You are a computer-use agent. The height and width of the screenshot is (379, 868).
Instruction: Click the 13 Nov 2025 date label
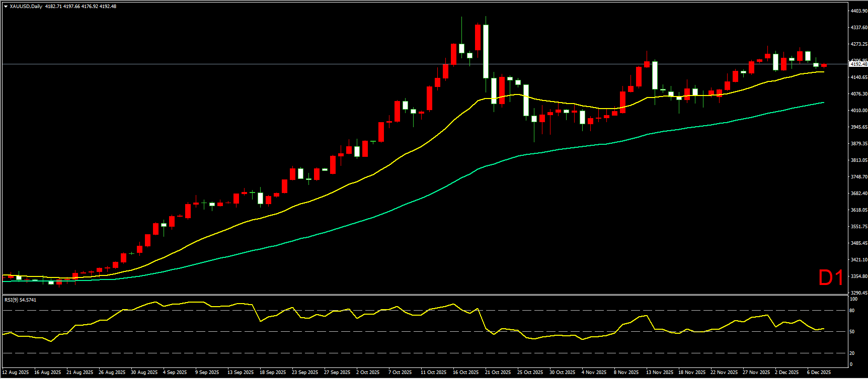(x=660, y=372)
